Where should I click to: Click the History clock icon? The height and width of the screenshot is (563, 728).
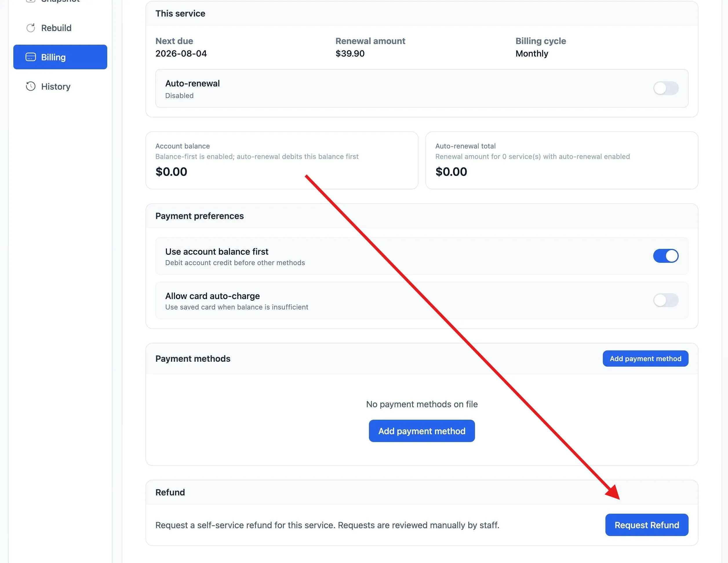click(x=31, y=86)
